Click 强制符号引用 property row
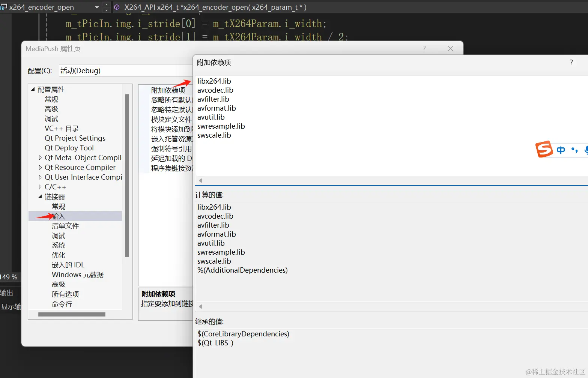 pos(171,149)
